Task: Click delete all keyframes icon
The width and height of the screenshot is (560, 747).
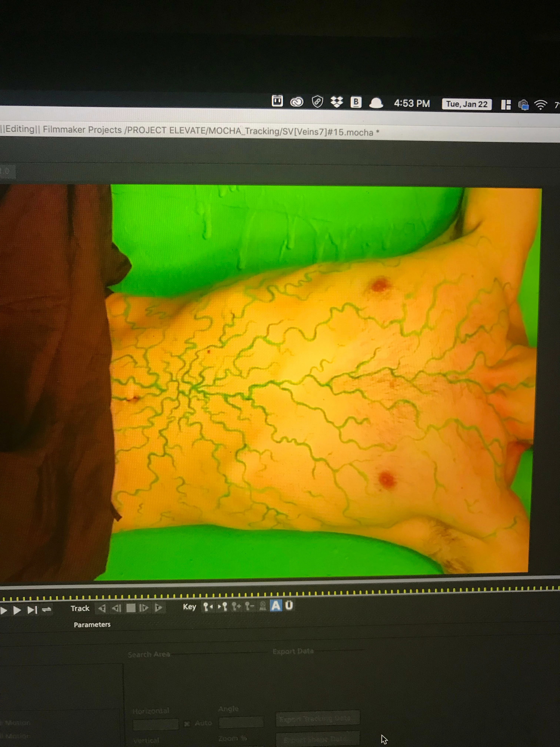Action: click(x=263, y=607)
